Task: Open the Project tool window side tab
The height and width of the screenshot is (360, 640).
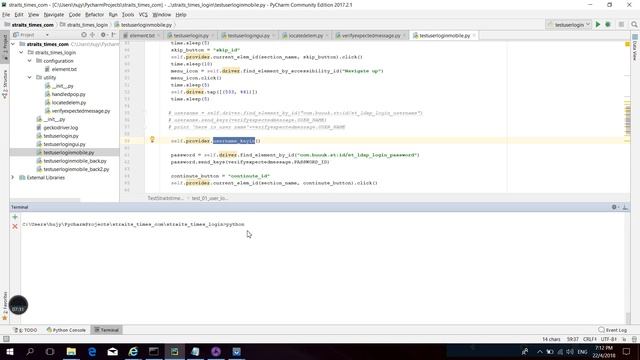Action: [x=5, y=47]
